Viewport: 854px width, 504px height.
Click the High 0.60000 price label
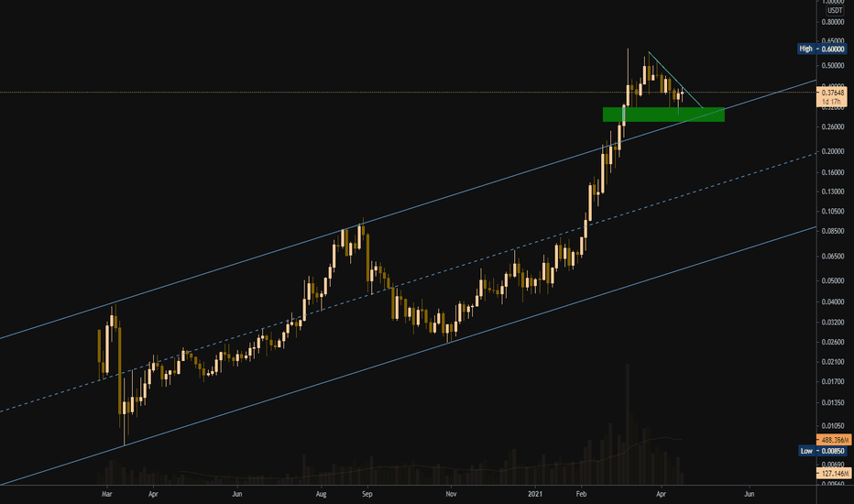point(822,49)
